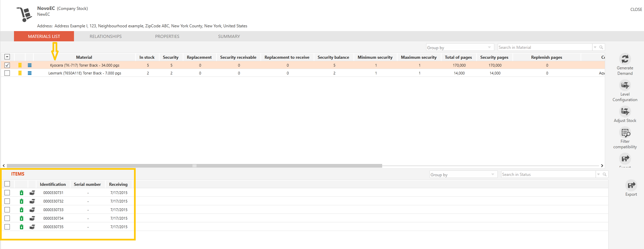Click the Export icon in items panel
This screenshot has height=249, width=644.
tap(631, 185)
